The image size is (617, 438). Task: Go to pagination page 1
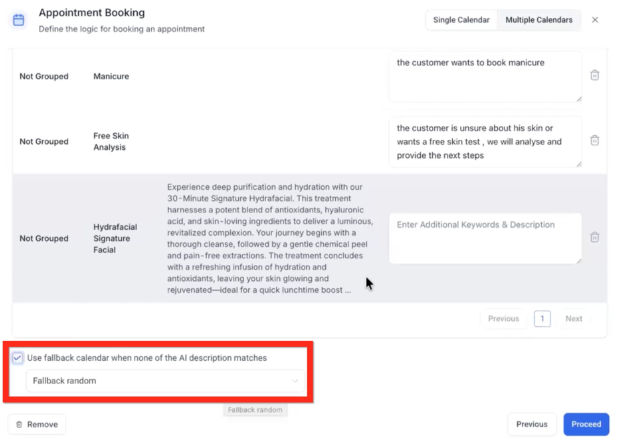(x=542, y=318)
